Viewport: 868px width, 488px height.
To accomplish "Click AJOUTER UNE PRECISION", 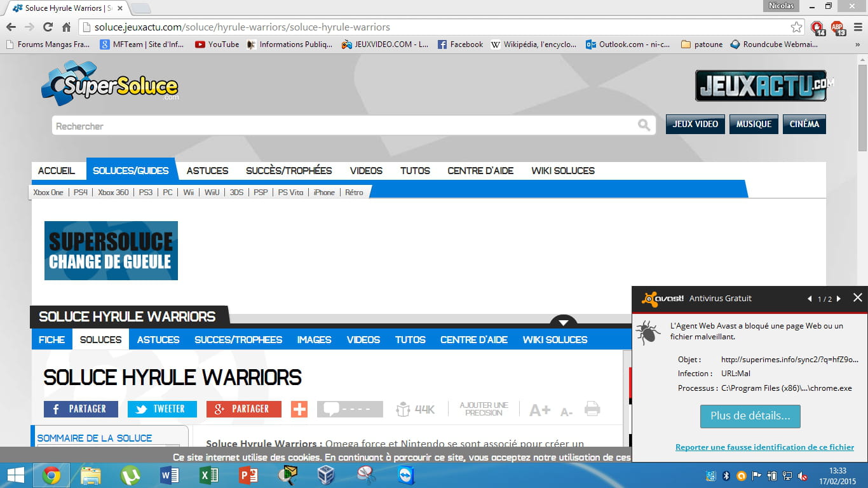I will (x=484, y=409).
